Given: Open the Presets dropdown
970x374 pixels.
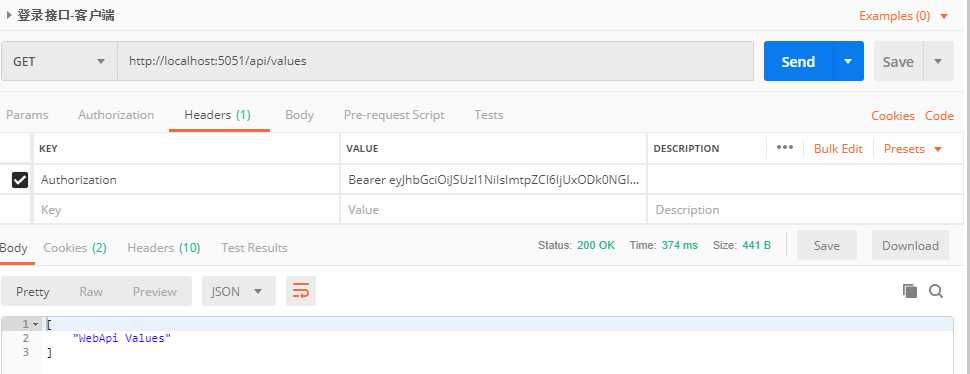Looking at the screenshot, I should pos(912,148).
